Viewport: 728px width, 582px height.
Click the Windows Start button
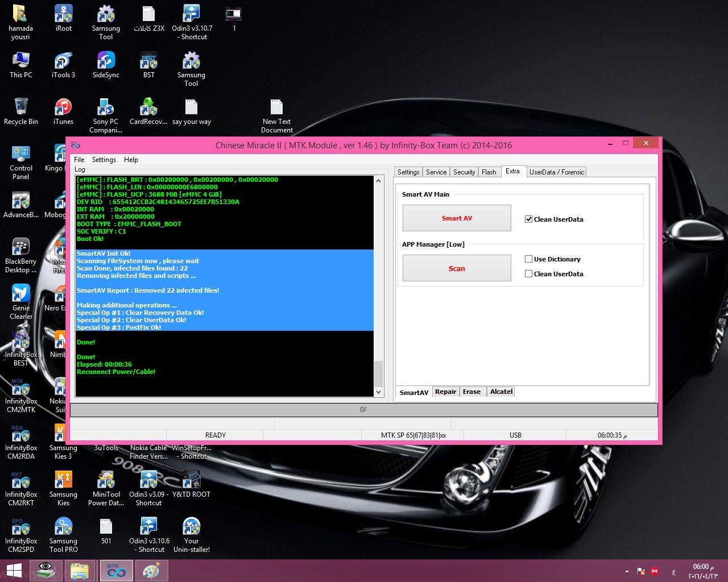14,571
